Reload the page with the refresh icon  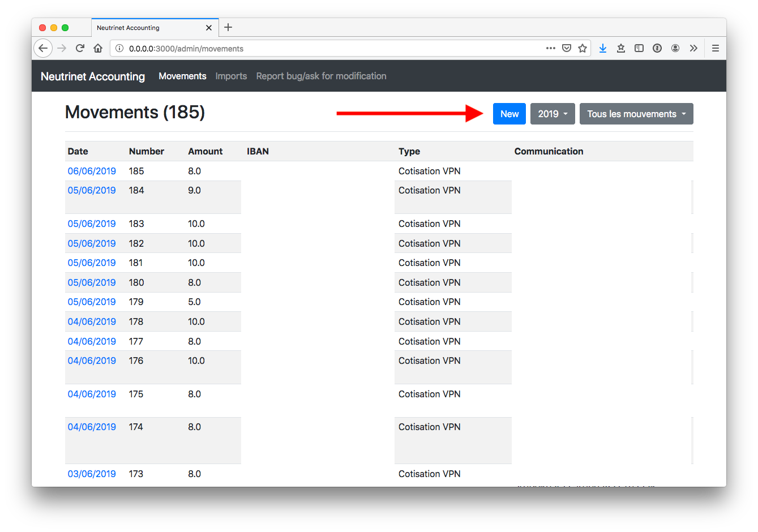coord(80,48)
